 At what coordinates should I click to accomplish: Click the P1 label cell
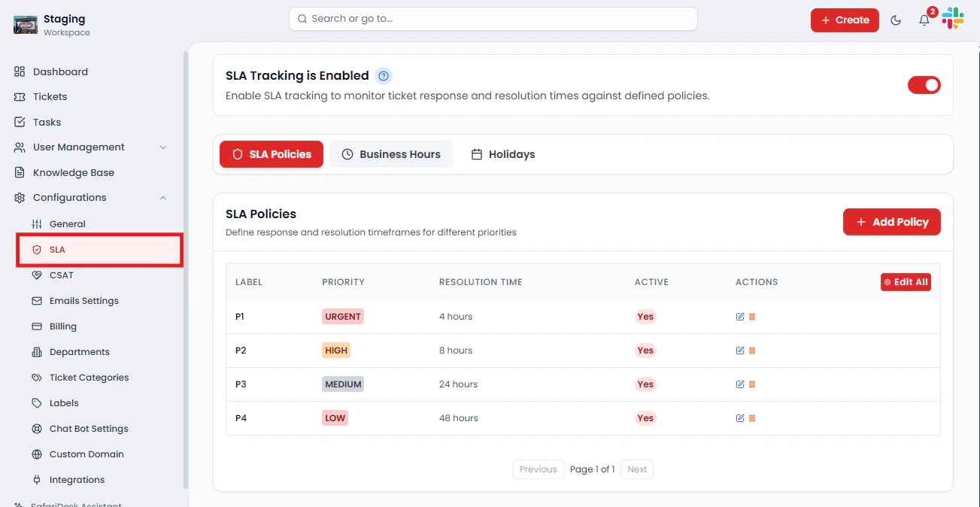[240, 317]
